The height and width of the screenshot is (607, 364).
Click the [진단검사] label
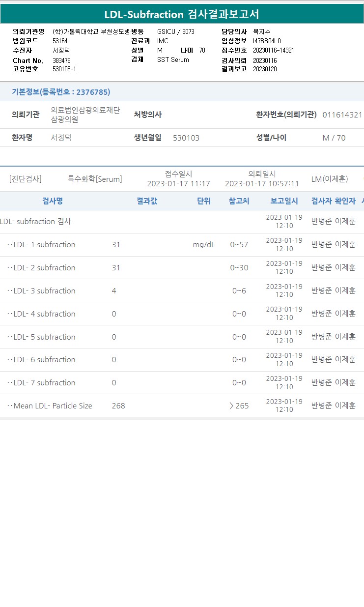pos(26,179)
